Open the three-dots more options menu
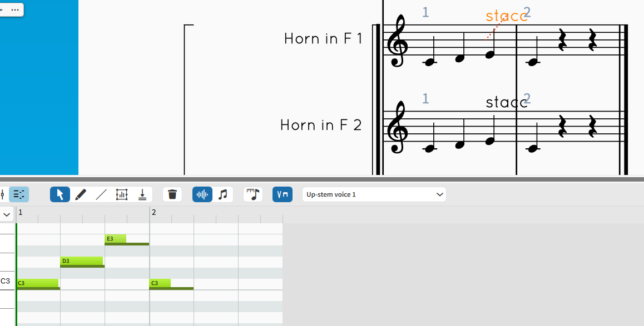Screen dimensions: 644x326 (14, 10)
